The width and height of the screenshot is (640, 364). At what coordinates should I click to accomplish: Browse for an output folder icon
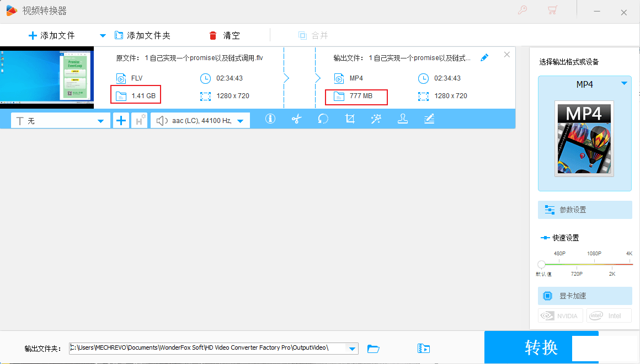[373, 349]
